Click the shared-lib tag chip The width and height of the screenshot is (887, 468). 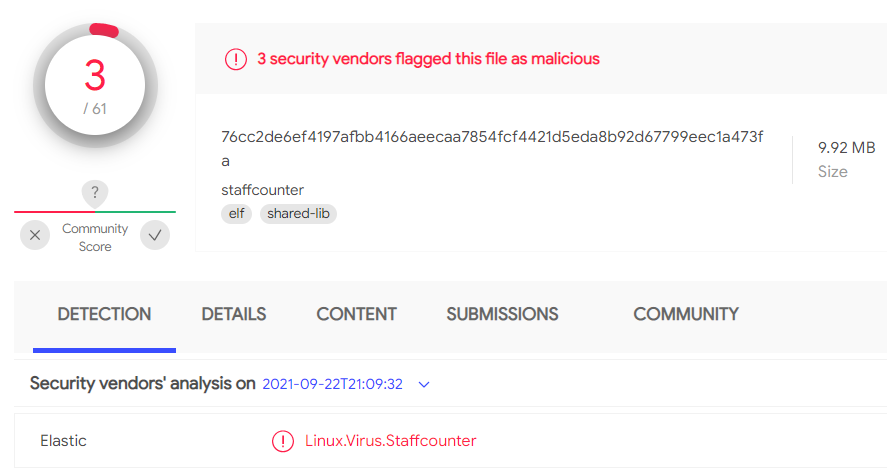(298, 214)
